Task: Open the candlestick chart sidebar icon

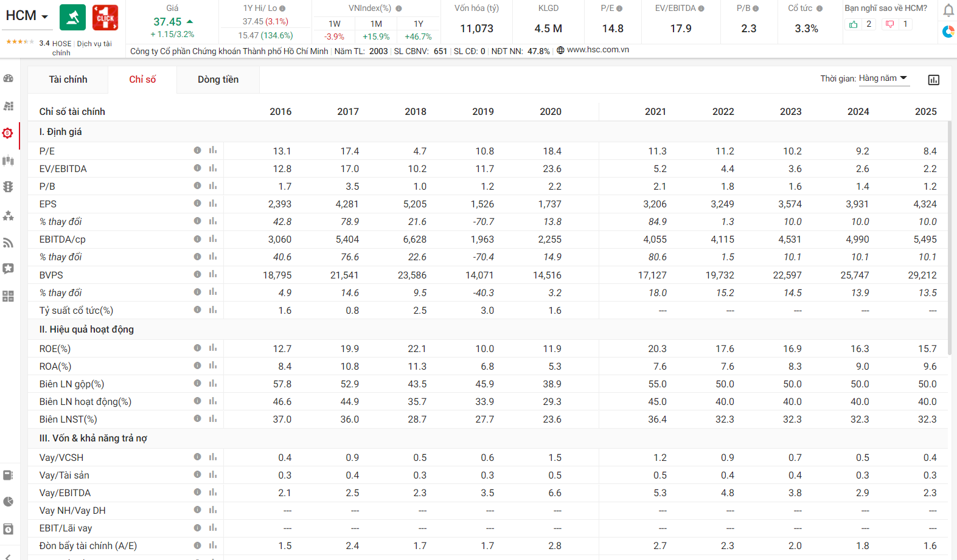Action: pos(9,161)
